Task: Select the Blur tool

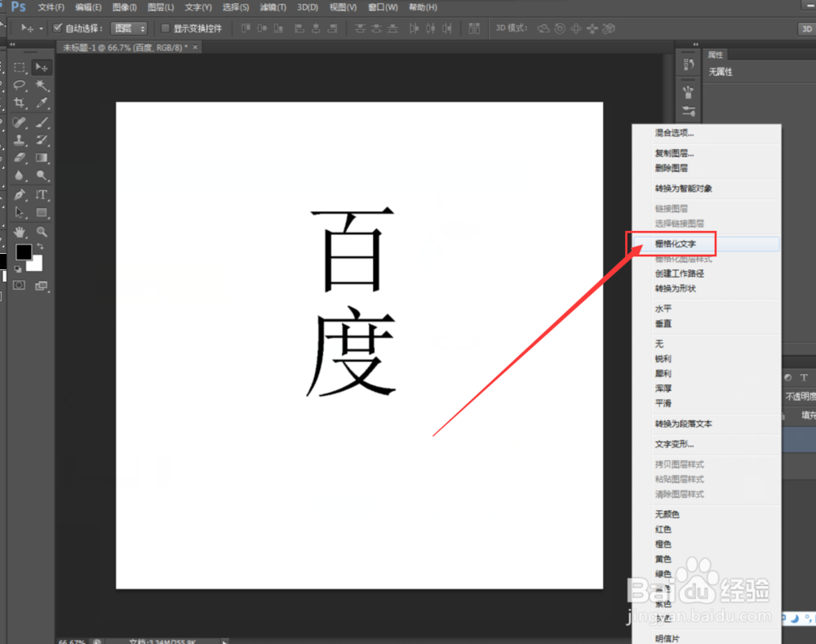Action: (20, 175)
